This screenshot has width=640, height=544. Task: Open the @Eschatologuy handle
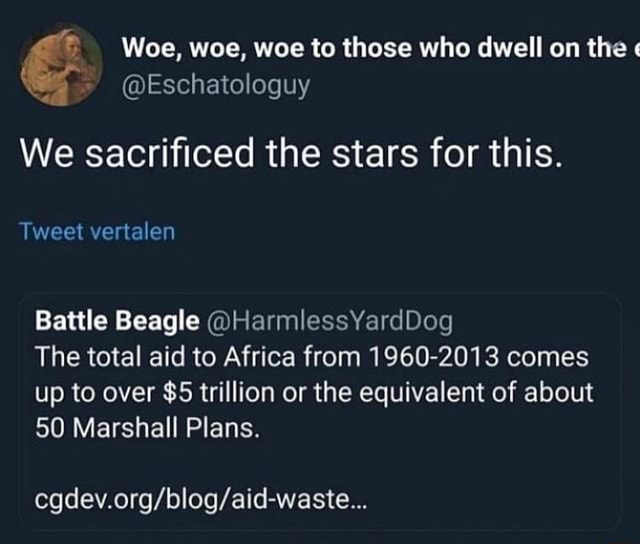[216, 86]
